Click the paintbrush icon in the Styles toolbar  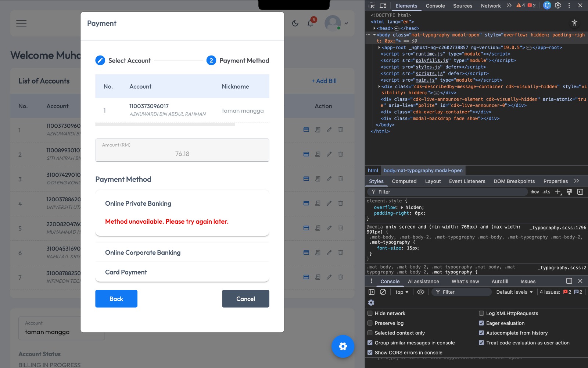click(569, 192)
